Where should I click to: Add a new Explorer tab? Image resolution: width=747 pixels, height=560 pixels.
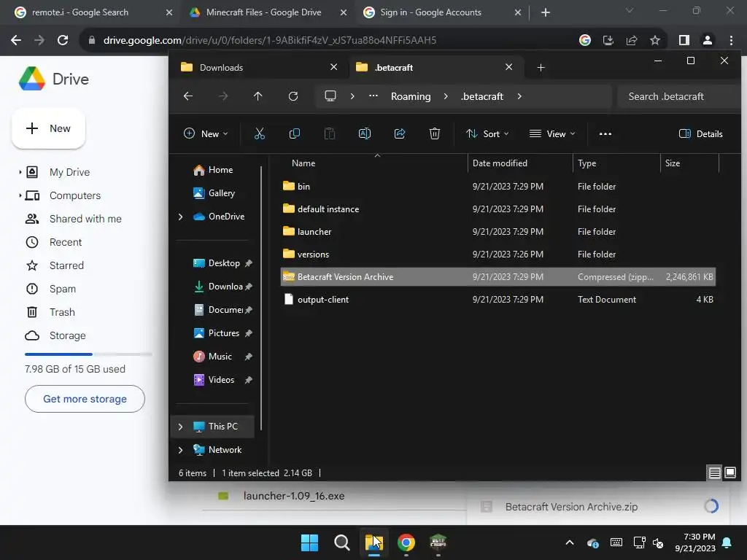(x=541, y=68)
